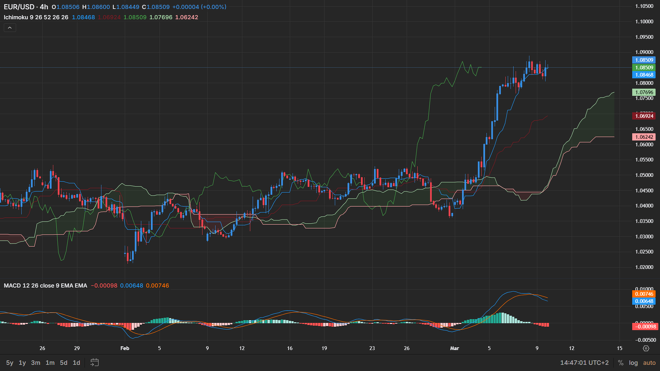Click the 1.06242 price axis label
660x371 pixels.
point(644,137)
